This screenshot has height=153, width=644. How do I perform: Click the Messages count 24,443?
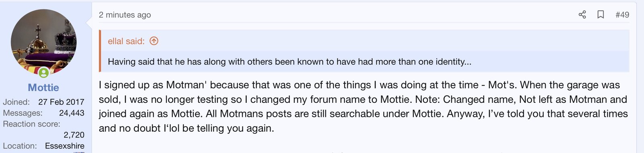coord(72,113)
